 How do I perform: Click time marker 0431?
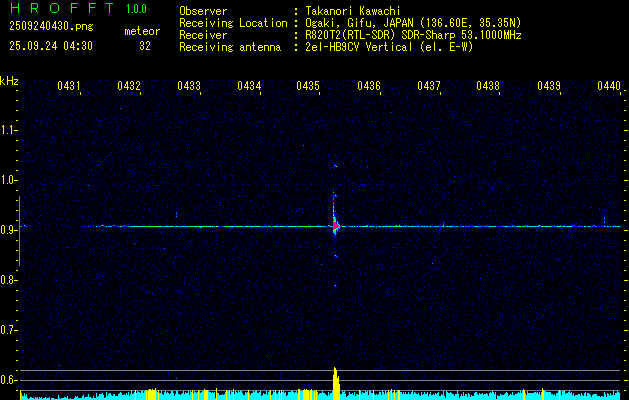tap(69, 86)
